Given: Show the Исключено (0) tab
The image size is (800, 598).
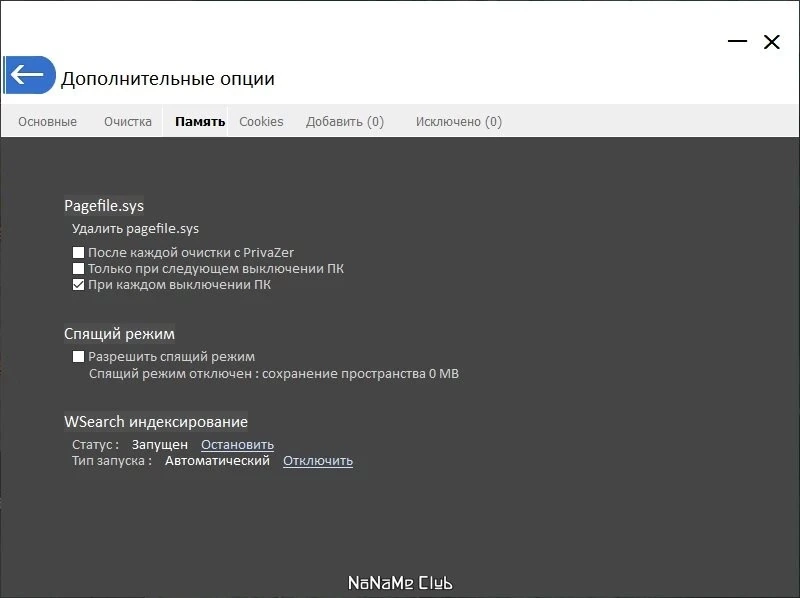Looking at the screenshot, I should (x=459, y=121).
